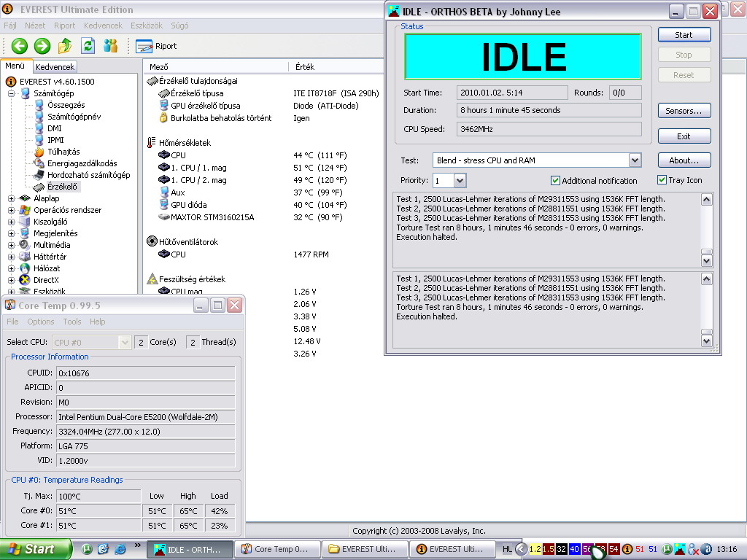Open the users icon in EVEREST toolbar
This screenshot has width=747, height=560.
(111, 46)
